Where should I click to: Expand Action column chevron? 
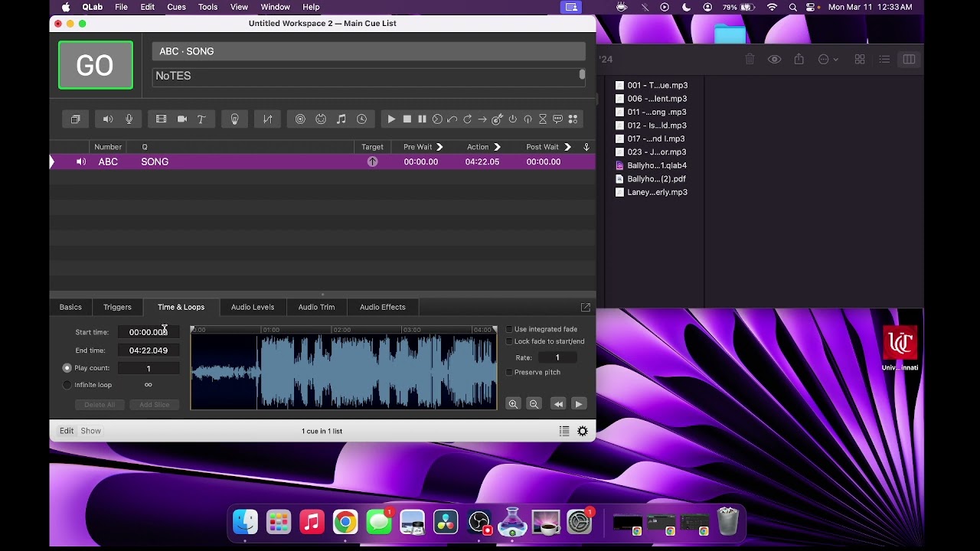point(497,147)
